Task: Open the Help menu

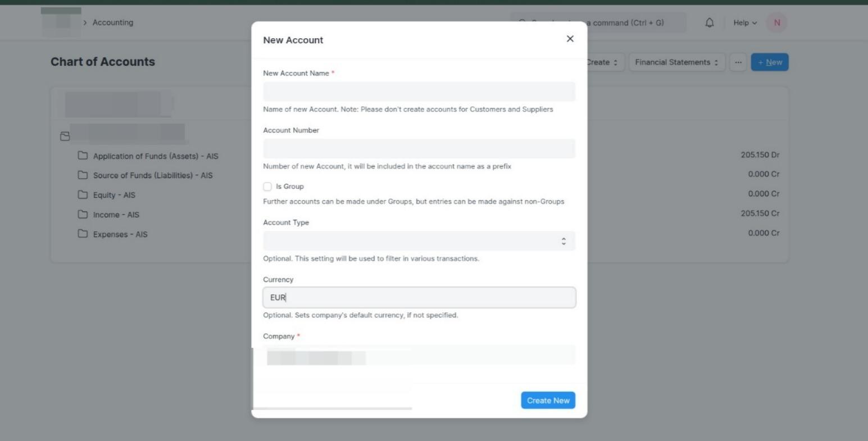Action: tap(743, 22)
